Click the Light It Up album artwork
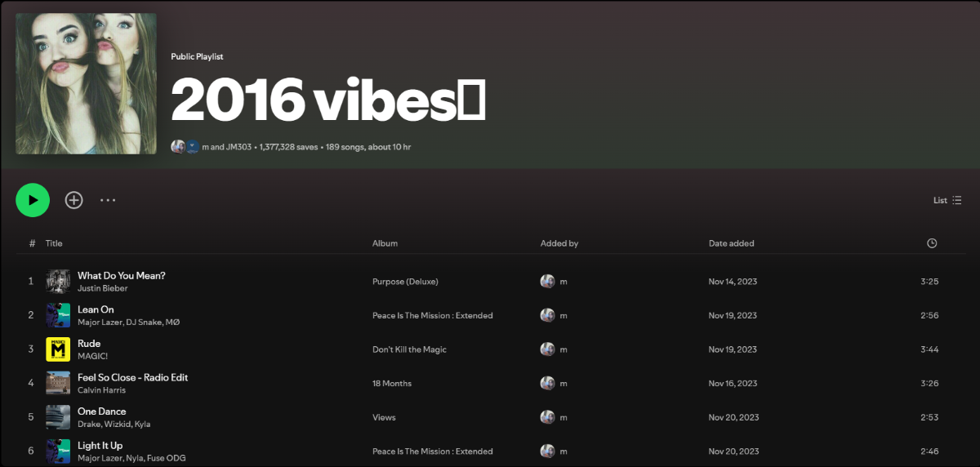The image size is (980, 467). [x=58, y=451]
